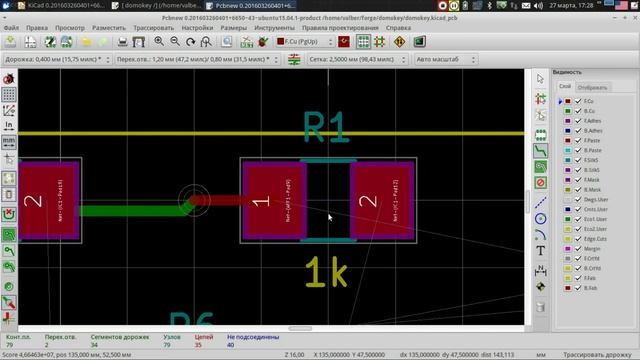Click the Find icon in top toolbar
This screenshot has height=360, width=640.
point(227,41)
